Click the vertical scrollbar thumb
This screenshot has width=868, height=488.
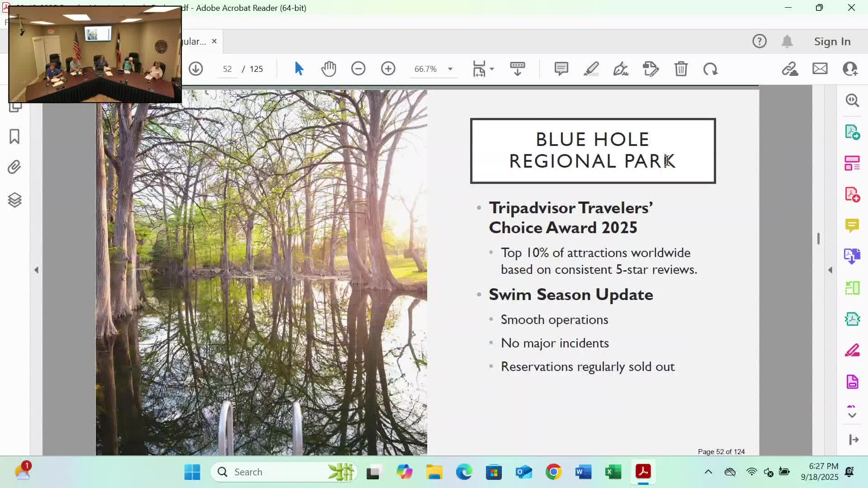point(818,238)
